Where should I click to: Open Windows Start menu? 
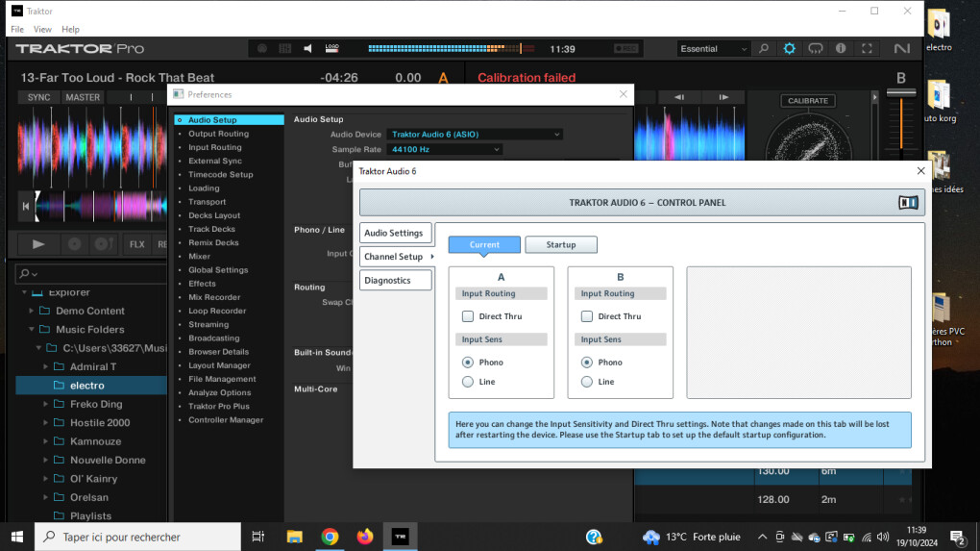click(17, 537)
